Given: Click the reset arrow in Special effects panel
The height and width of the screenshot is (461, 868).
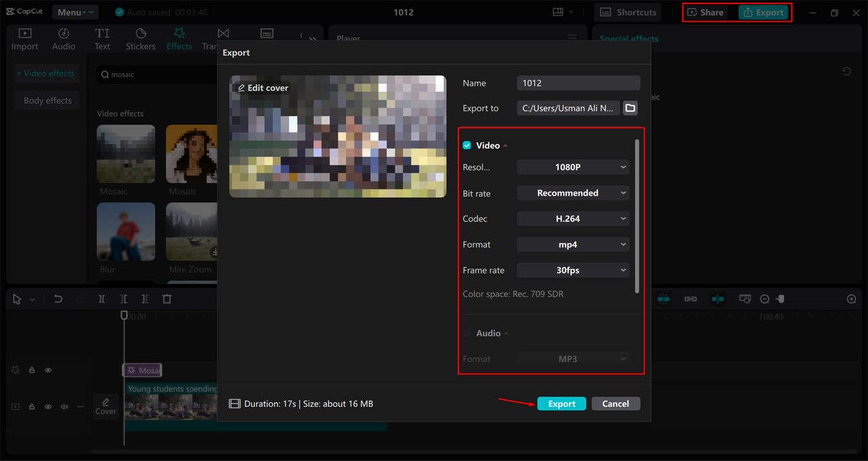Looking at the screenshot, I should point(846,71).
